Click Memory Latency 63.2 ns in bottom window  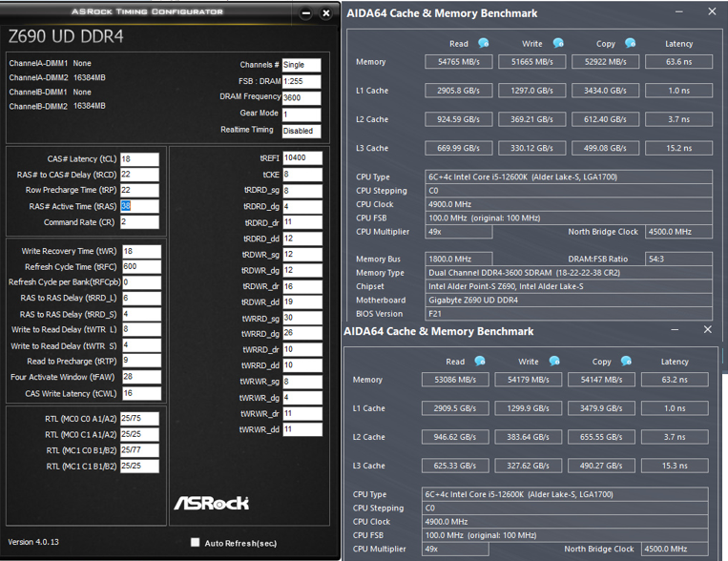click(x=675, y=380)
